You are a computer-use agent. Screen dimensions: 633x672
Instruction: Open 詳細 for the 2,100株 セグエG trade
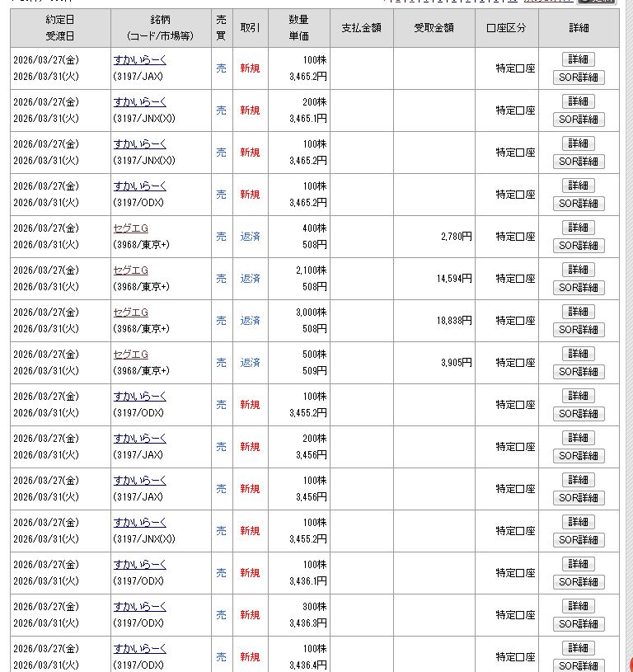click(579, 269)
